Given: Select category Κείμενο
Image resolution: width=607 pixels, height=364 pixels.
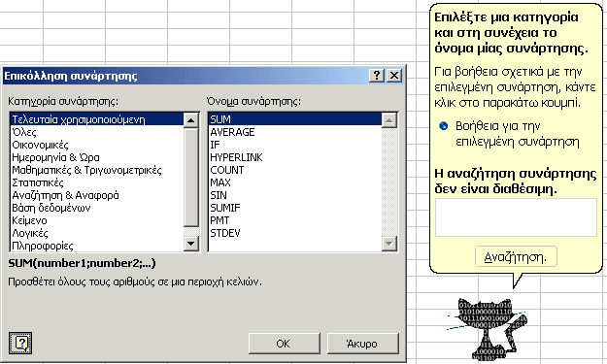Looking at the screenshot, I should pyautogui.click(x=96, y=220).
